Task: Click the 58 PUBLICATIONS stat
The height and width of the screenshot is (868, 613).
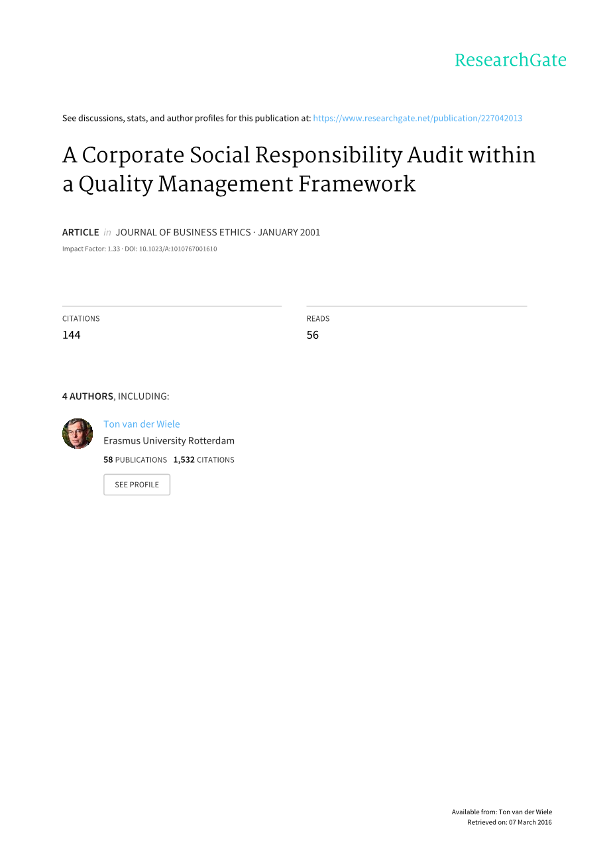Action: [135, 460]
